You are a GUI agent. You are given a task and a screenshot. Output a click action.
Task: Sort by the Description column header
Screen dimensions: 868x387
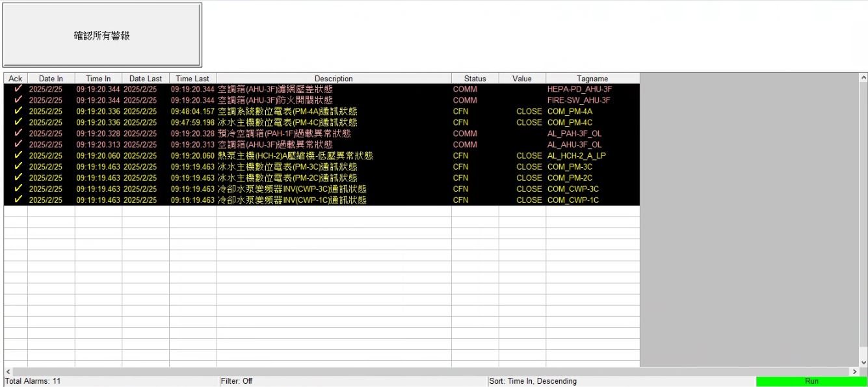pos(334,79)
